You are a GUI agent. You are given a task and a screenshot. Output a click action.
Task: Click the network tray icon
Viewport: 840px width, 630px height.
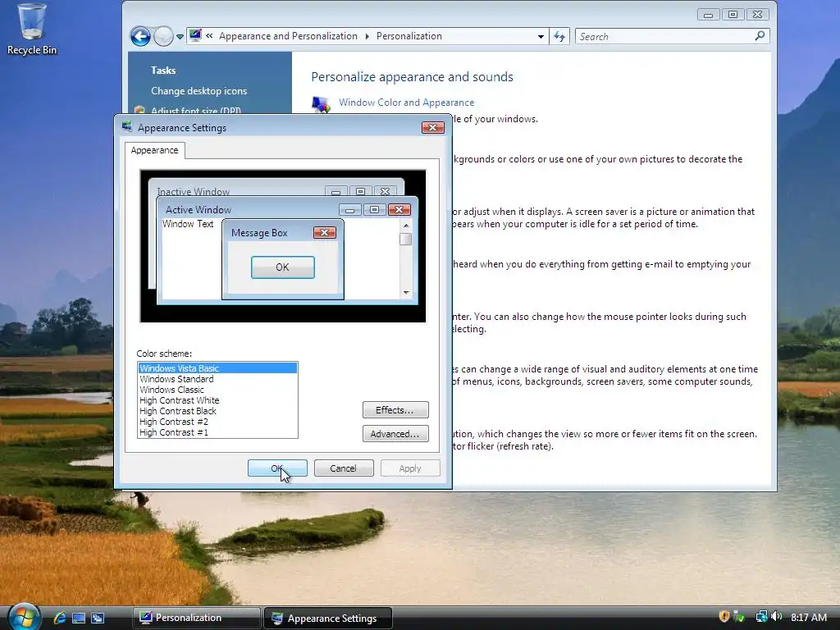[761, 617]
